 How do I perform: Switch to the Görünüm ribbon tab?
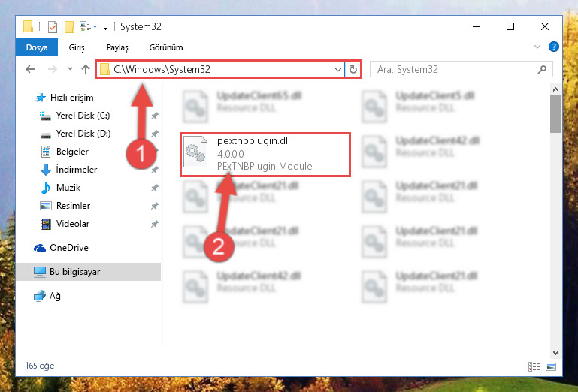click(x=166, y=47)
